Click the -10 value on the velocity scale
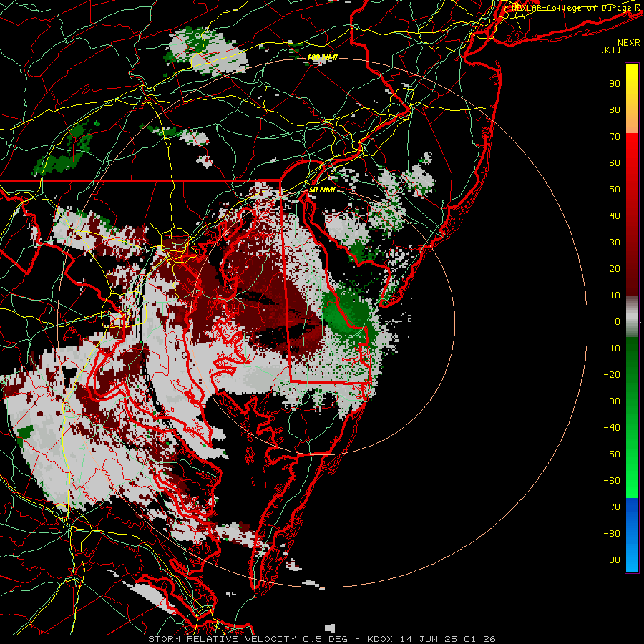The image size is (644, 644). tap(612, 348)
